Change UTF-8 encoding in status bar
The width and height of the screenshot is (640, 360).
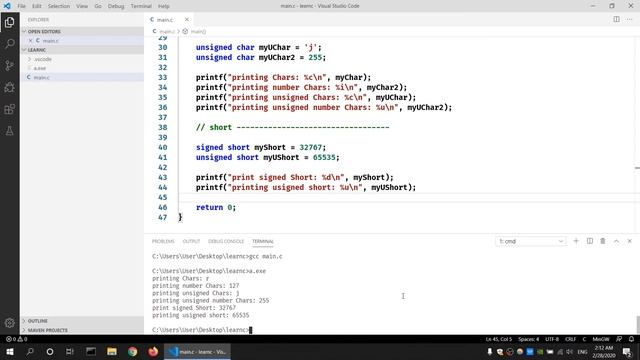(552, 339)
